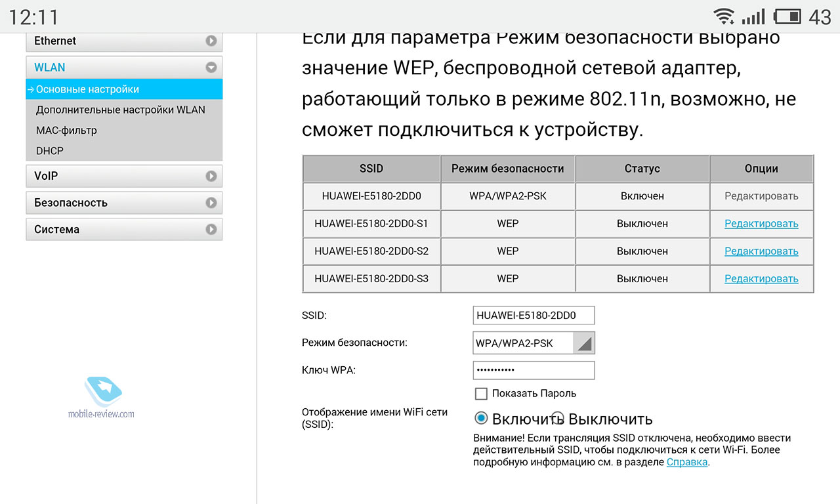Click the WPA/WPA2-PSK table cell
This screenshot has height=504, width=840.
(508, 196)
